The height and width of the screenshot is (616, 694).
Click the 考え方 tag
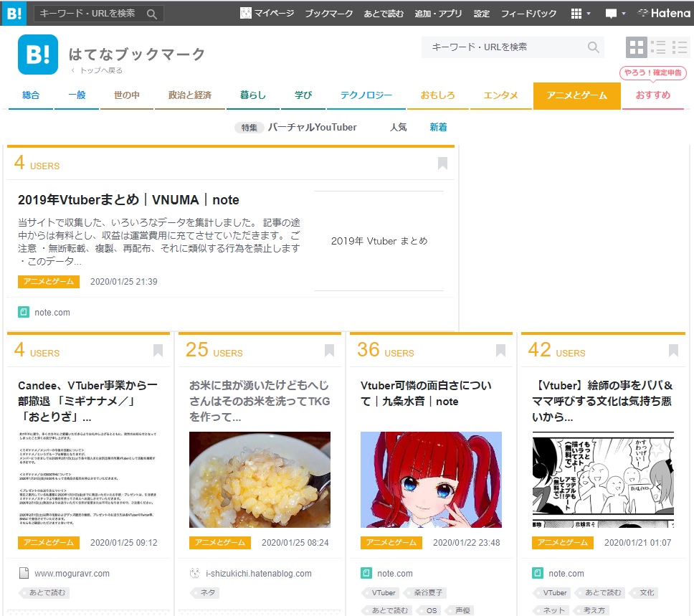pos(591,610)
